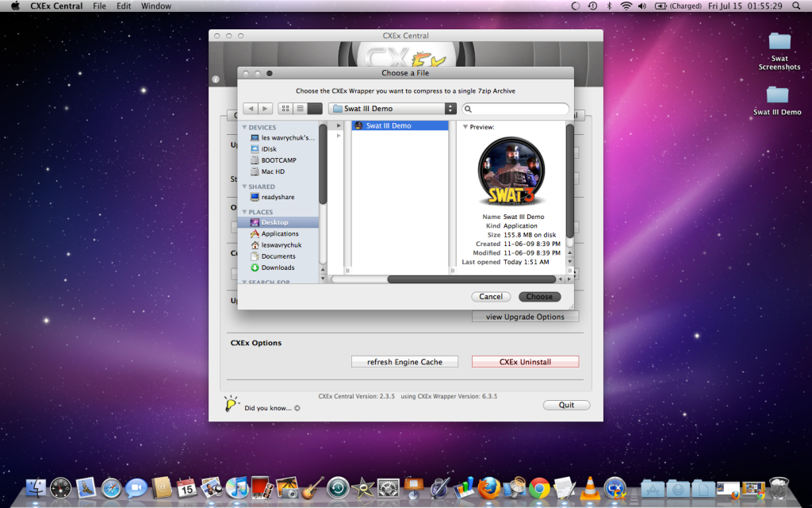Screen dimensions: 812x508
Task: Click the sidebar vertical scrollbar
Action: point(324,165)
